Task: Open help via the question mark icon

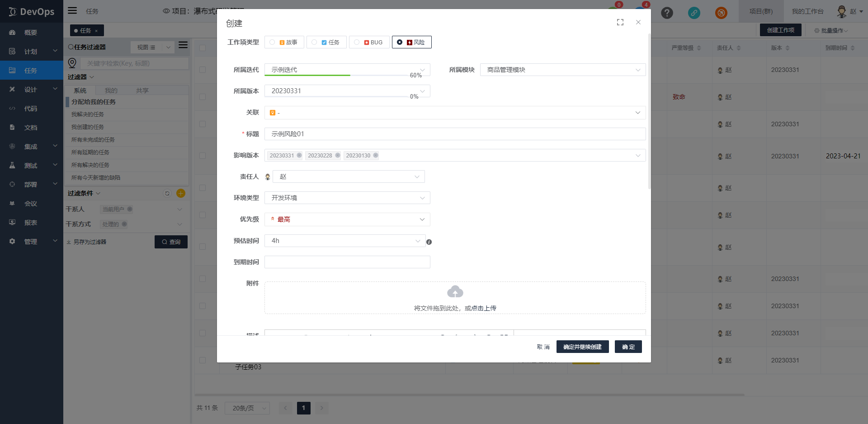Action: point(667,13)
